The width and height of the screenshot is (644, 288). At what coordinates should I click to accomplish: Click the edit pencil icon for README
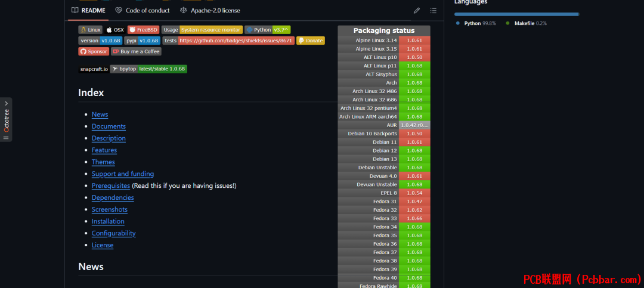417,11
